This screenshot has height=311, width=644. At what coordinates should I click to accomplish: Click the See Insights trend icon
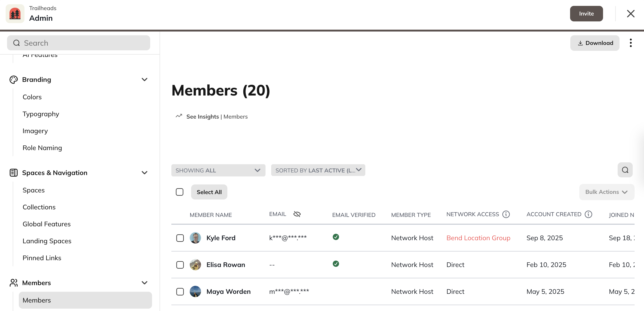point(178,116)
